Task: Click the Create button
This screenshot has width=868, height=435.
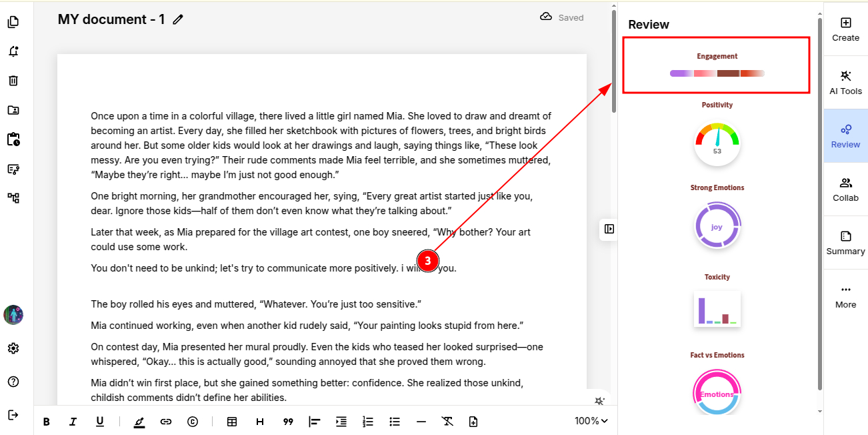Action: click(x=845, y=29)
